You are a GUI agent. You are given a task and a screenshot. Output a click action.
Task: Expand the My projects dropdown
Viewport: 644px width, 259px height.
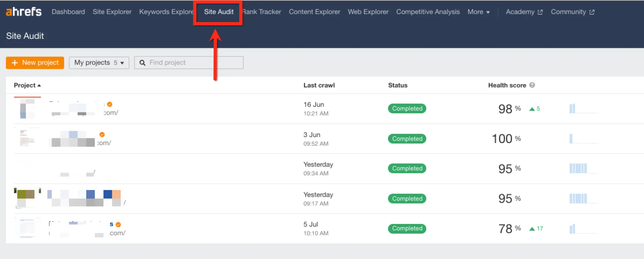tap(99, 63)
